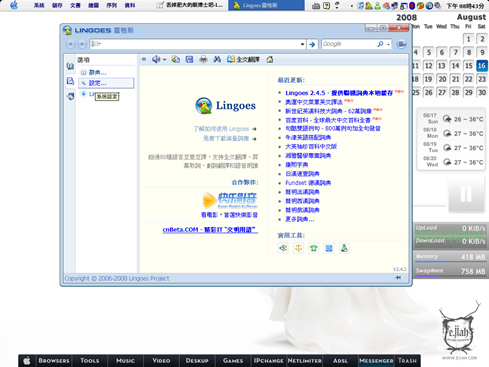Open the 辭典... item in the options panel

(x=97, y=72)
